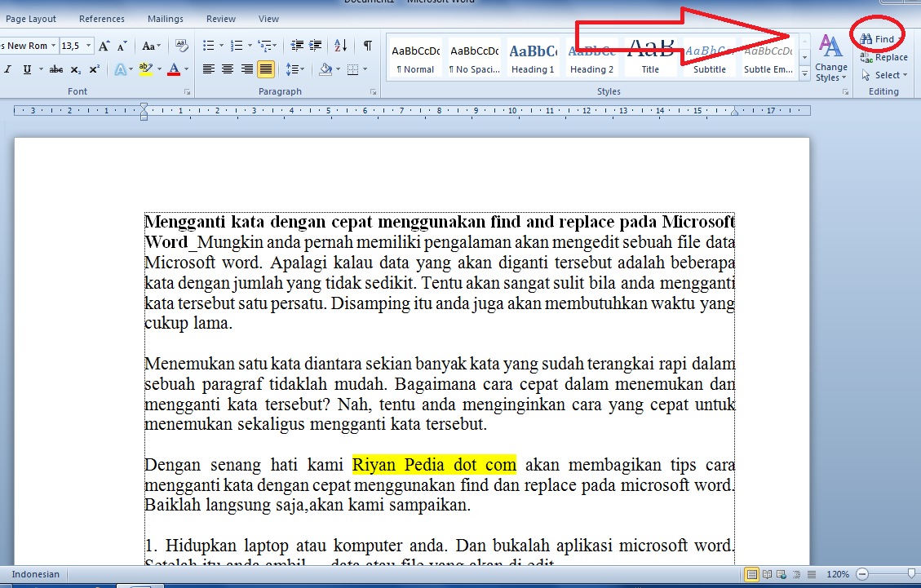Viewport: 921px width, 588px height.
Task: Open the Select dropdown in Editing group
Action: click(883, 74)
